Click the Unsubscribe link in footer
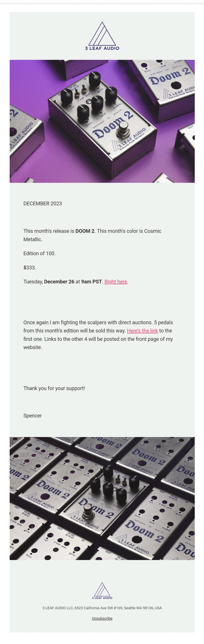 [102, 618]
